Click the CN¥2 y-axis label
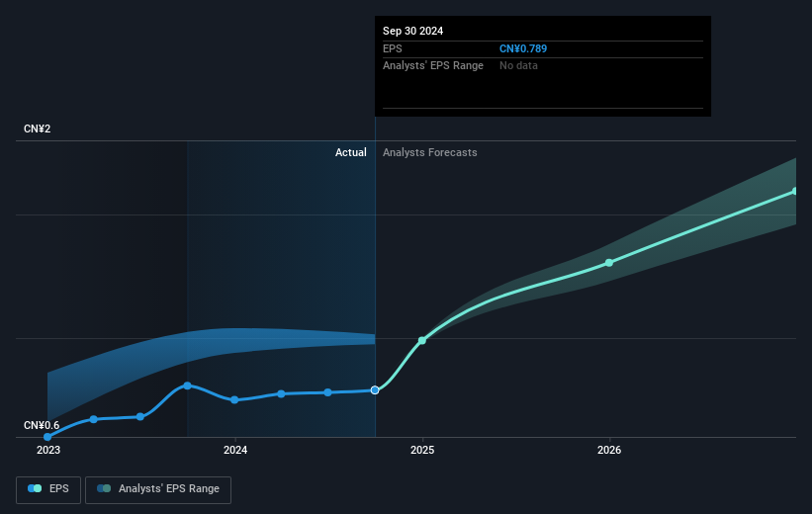Screen dimensions: 812x514 coord(38,128)
